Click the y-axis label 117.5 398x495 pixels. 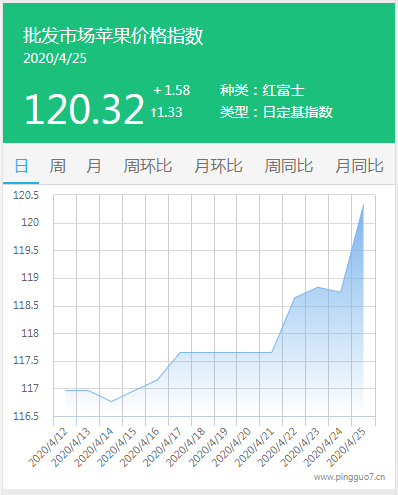[x=26, y=360]
